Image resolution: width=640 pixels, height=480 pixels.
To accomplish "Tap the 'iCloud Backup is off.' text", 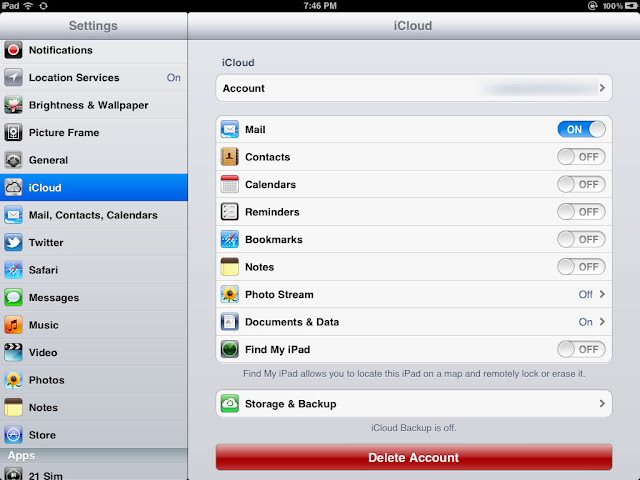I will pos(413,428).
